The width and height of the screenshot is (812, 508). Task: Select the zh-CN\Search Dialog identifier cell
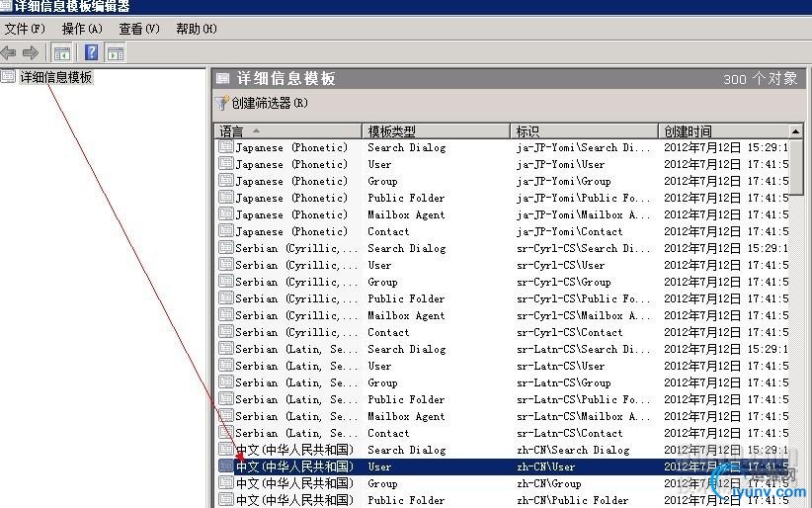coord(573,450)
